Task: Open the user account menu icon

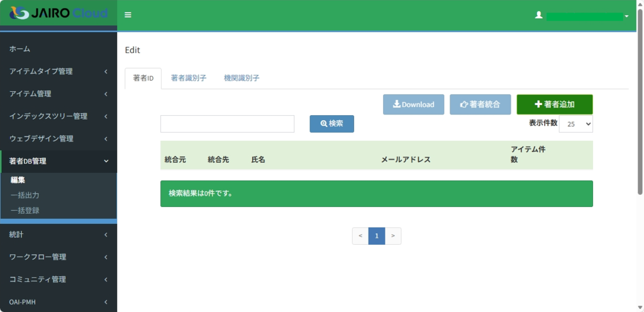Action: (538, 15)
